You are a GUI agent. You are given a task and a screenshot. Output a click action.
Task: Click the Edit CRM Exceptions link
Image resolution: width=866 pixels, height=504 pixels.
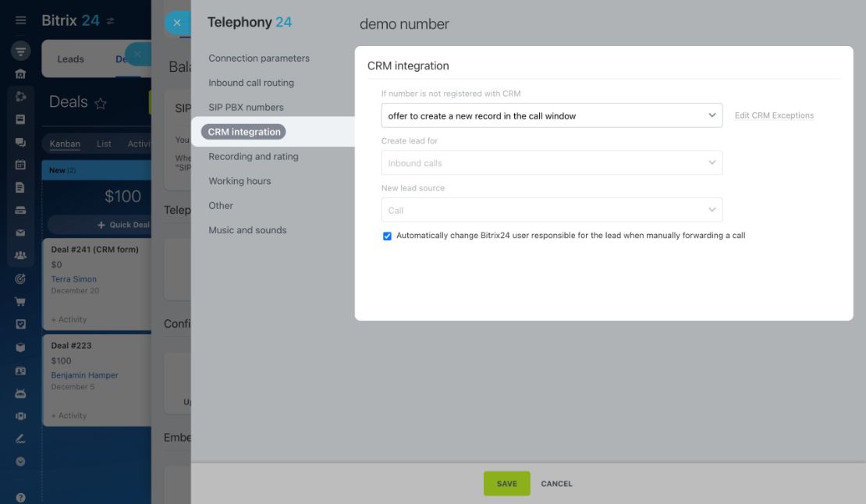click(774, 115)
